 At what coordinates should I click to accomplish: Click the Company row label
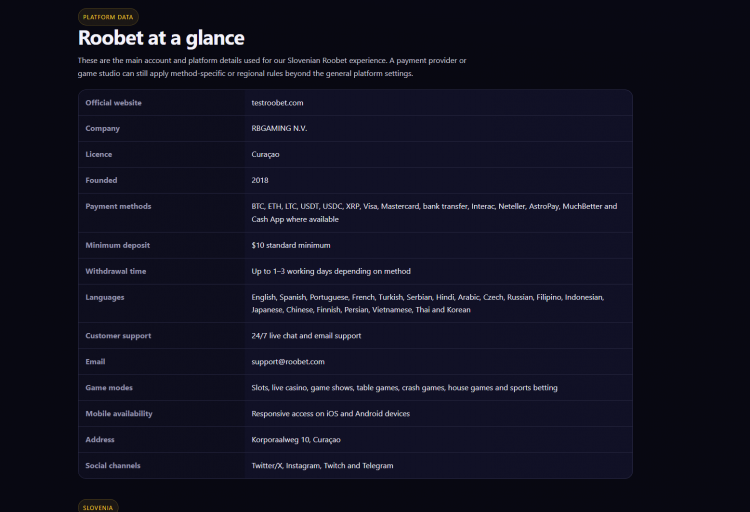pos(102,129)
